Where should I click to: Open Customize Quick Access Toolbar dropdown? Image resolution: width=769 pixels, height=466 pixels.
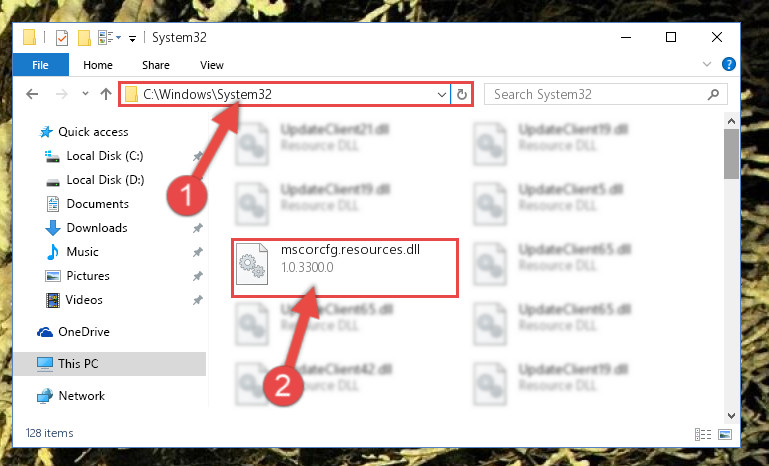click(132, 38)
